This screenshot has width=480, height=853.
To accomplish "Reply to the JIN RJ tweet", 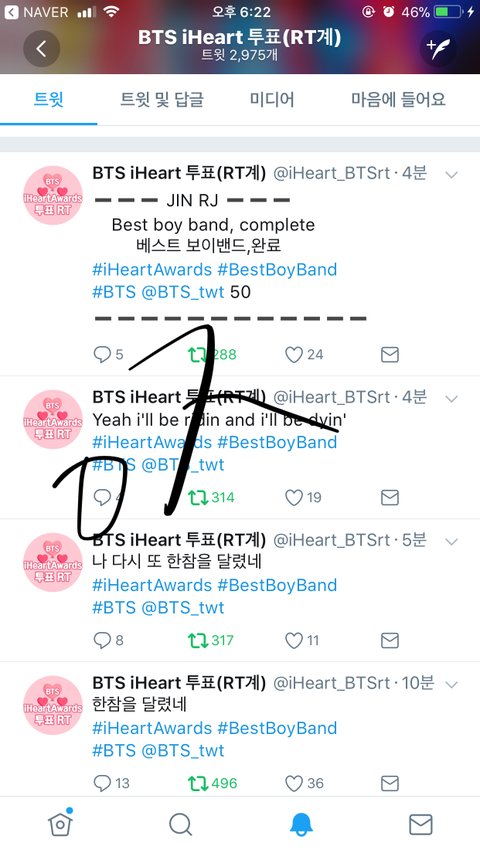I will pyautogui.click(x=102, y=355).
